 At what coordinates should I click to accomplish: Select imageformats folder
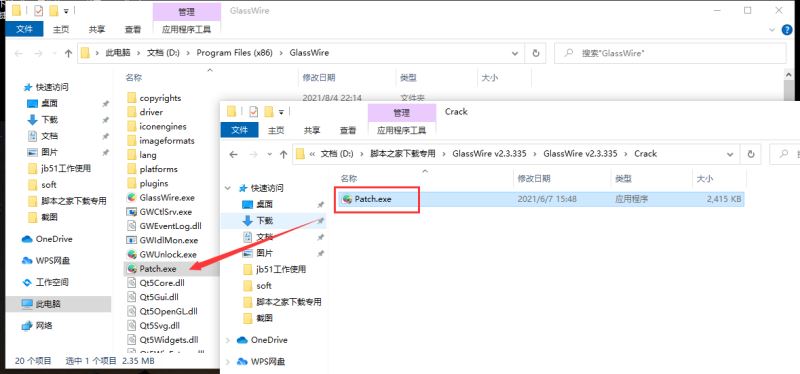[167, 141]
